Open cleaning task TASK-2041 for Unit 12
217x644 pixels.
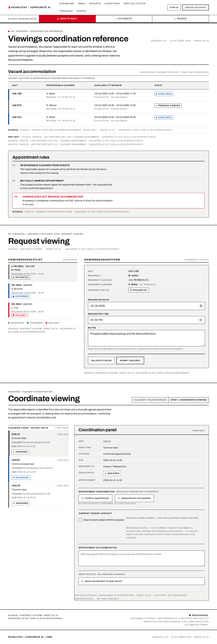pyautogui.click(x=38, y=443)
